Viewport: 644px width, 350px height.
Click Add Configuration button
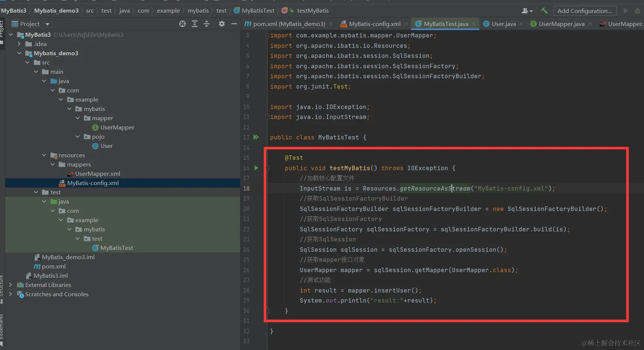[585, 11]
